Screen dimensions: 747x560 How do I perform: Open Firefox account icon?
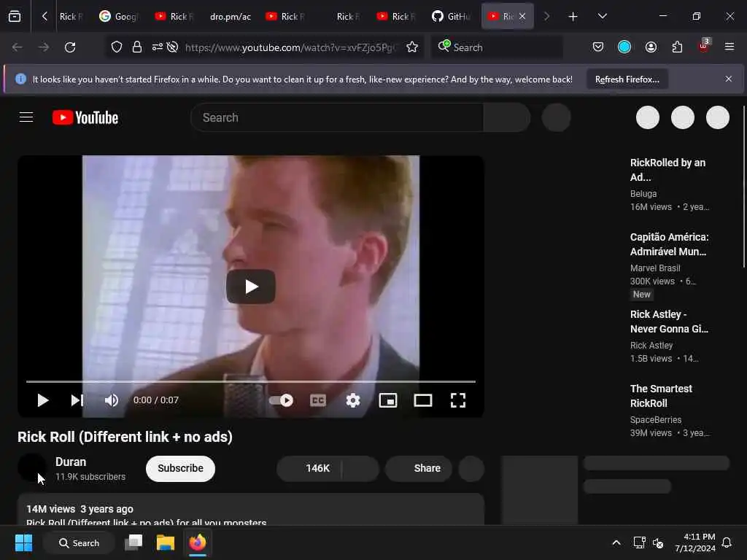click(x=651, y=47)
